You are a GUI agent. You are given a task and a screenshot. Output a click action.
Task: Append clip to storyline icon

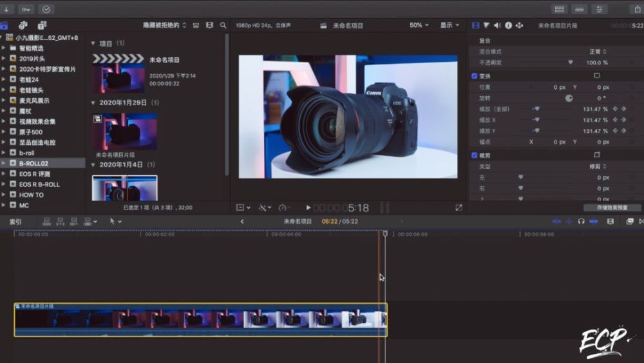[x=74, y=222]
